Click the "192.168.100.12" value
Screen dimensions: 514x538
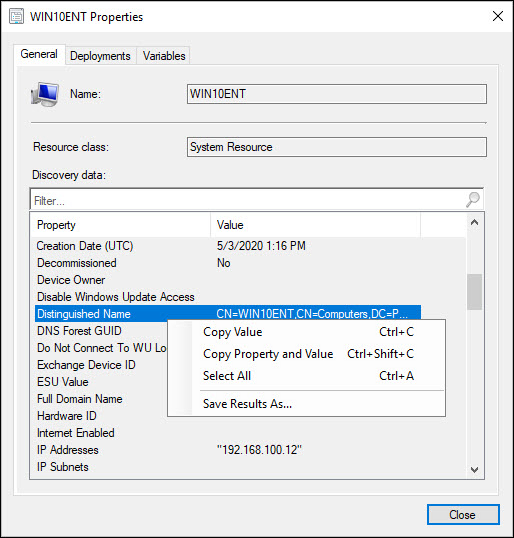(x=259, y=450)
